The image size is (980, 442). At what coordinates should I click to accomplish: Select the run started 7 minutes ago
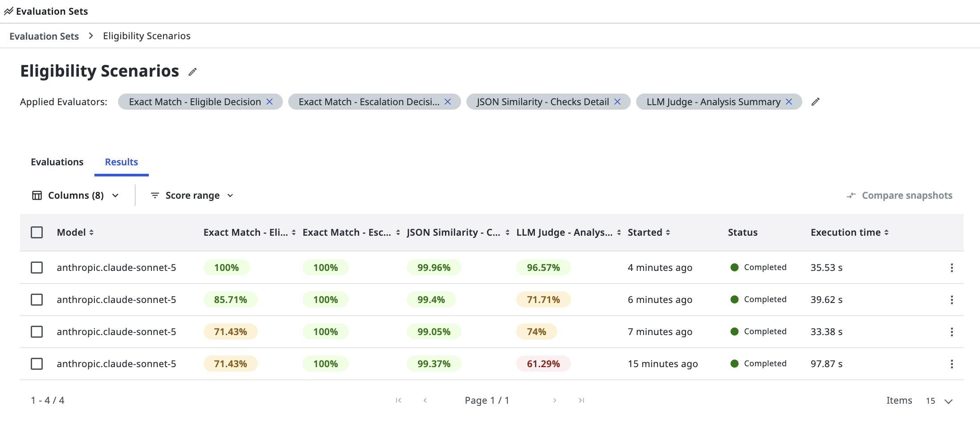[37, 331]
